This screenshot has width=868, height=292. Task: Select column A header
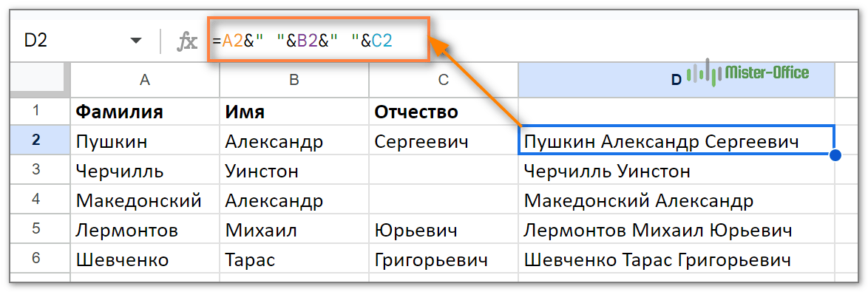tap(145, 80)
